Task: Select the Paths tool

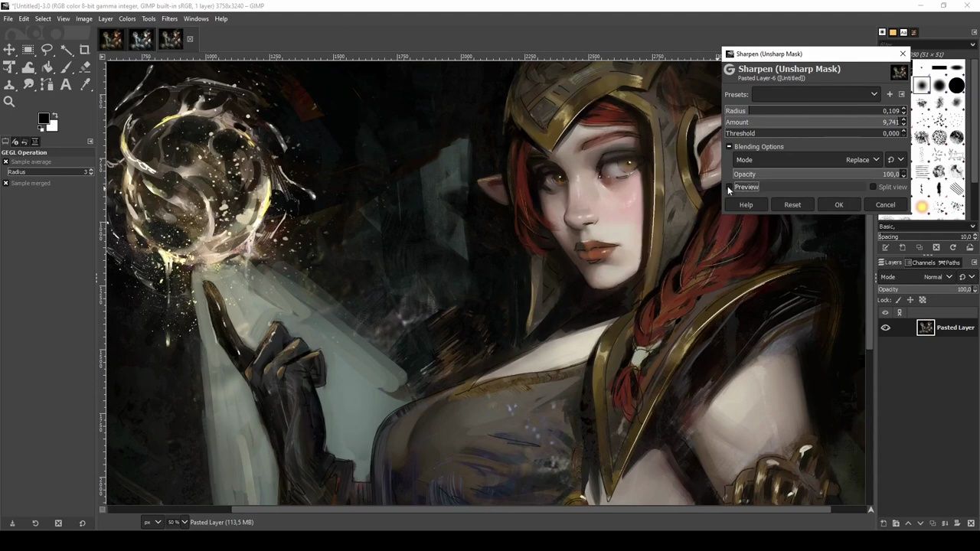Action: tap(47, 84)
